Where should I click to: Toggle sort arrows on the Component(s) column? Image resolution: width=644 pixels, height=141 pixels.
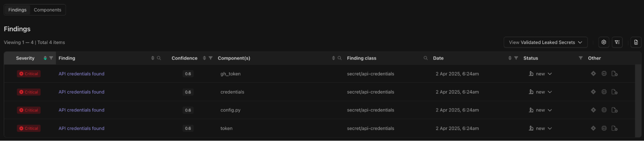click(x=333, y=58)
